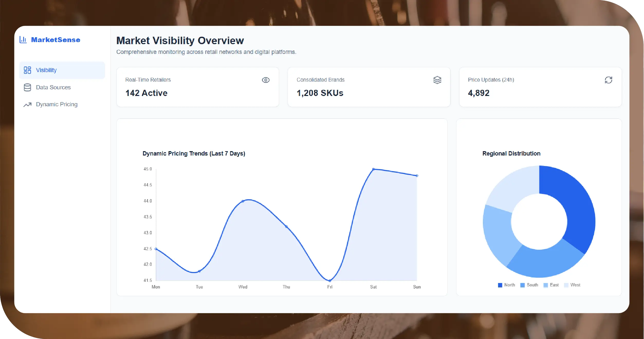This screenshot has height=339, width=644.
Task: Click the Saturday peak data point on line chart
Action: tap(373, 169)
